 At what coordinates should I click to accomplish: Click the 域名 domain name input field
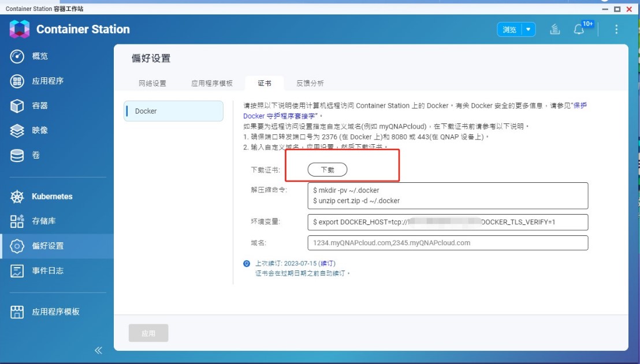point(448,243)
